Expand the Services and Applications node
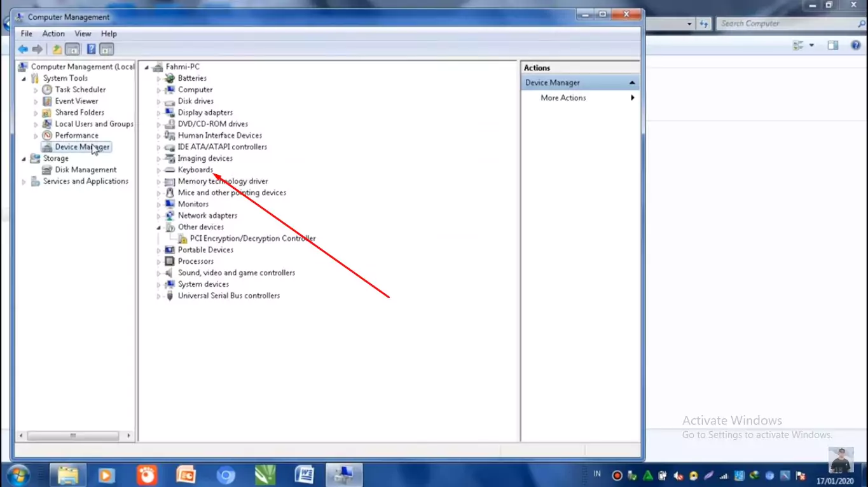 tap(24, 182)
